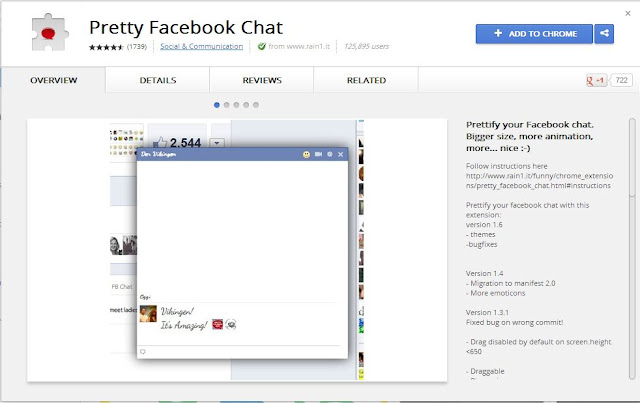This screenshot has height=403, width=640.
Task: Select the second screenshot carousel dot
Action: tap(227, 105)
